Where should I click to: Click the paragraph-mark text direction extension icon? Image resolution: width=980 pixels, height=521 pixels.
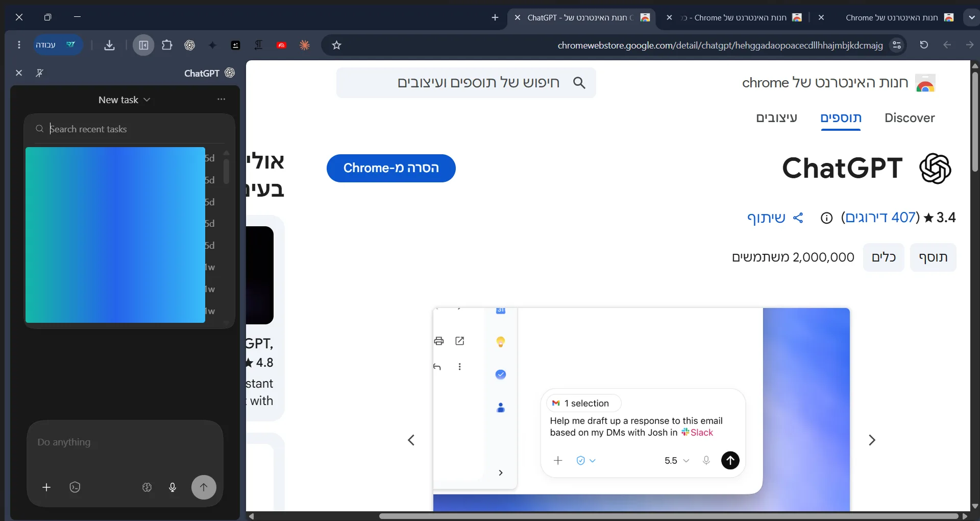(259, 45)
